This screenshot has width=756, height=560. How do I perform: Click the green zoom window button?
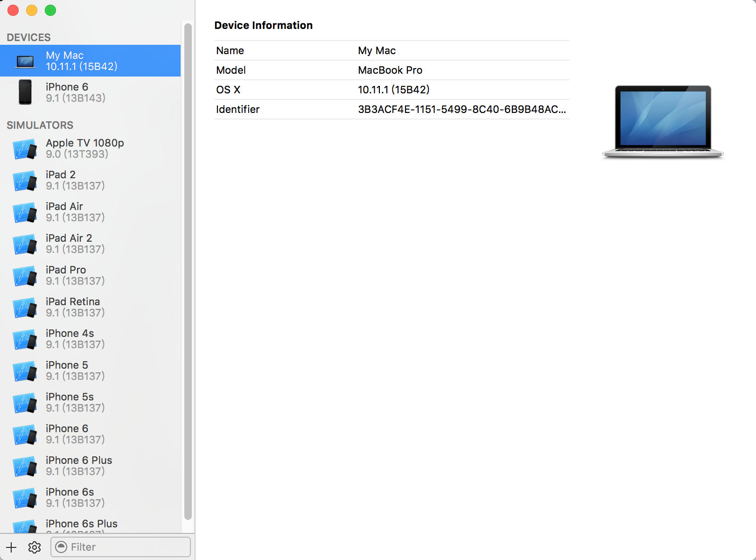click(x=50, y=10)
